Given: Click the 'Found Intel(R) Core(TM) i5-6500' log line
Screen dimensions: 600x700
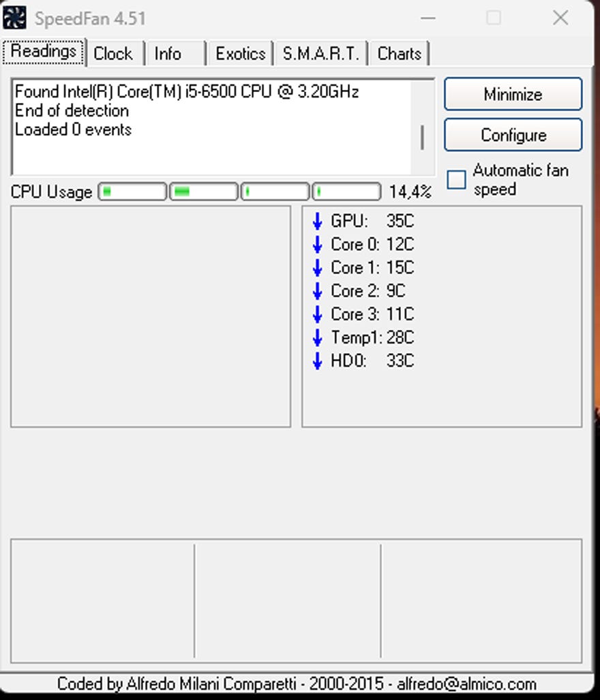Looking at the screenshot, I should tap(187, 91).
